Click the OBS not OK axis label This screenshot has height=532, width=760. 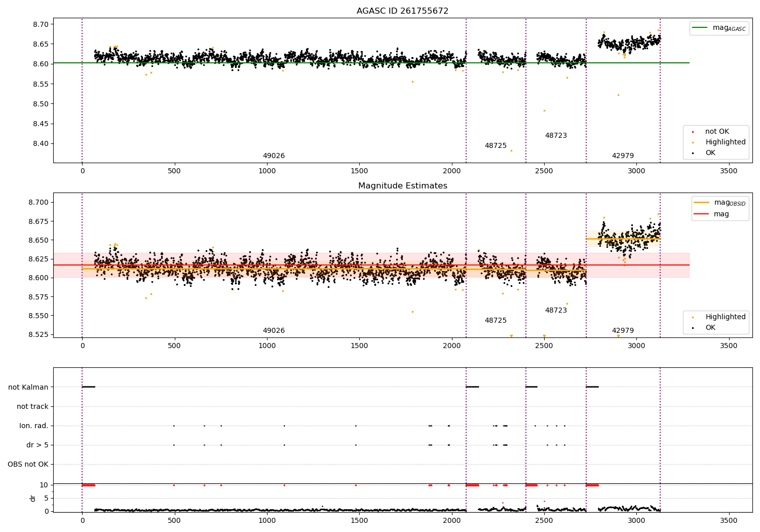pyautogui.click(x=28, y=465)
